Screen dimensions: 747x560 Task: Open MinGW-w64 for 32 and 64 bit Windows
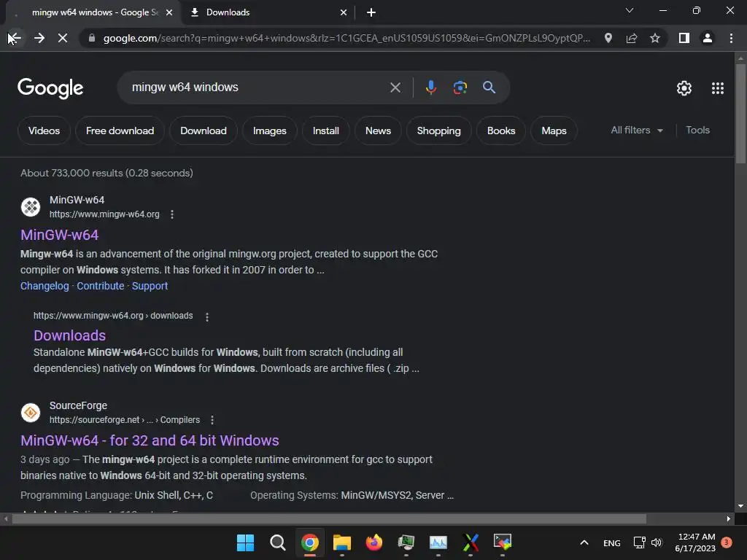tap(150, 440)
